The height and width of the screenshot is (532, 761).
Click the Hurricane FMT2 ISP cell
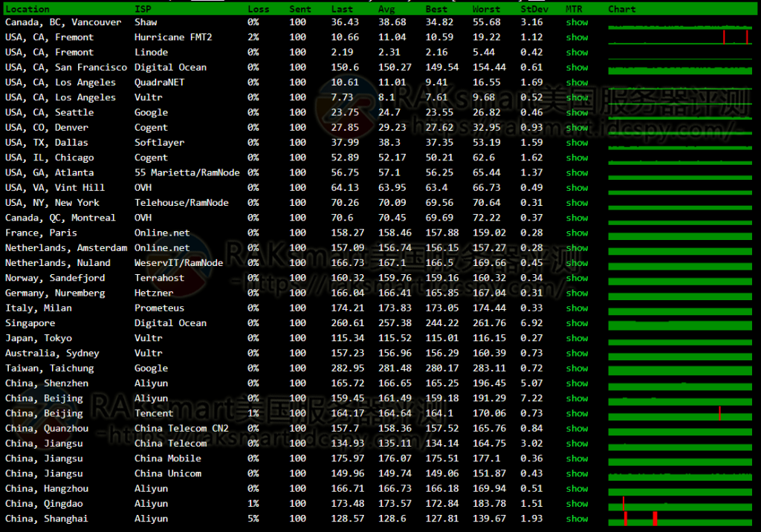pyautogui.click(x=173, y=37)
